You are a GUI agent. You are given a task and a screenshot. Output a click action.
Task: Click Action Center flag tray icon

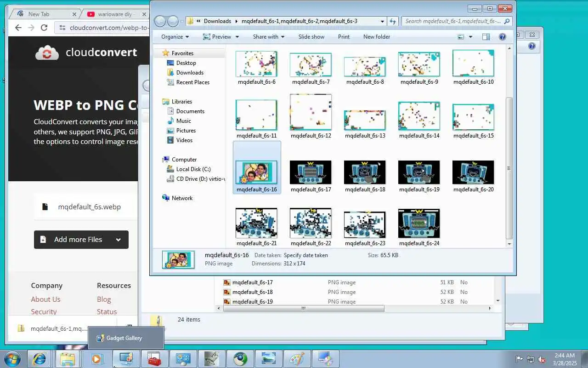520,359
